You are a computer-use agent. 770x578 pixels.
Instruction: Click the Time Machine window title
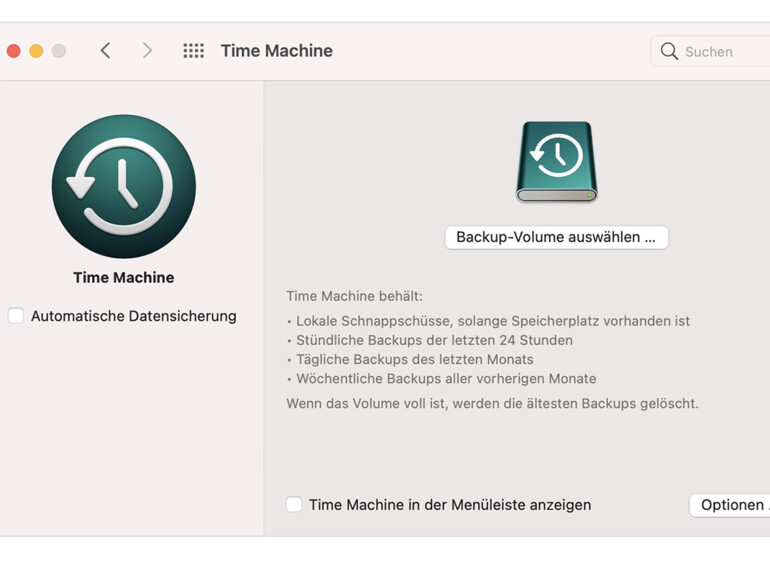276,51
